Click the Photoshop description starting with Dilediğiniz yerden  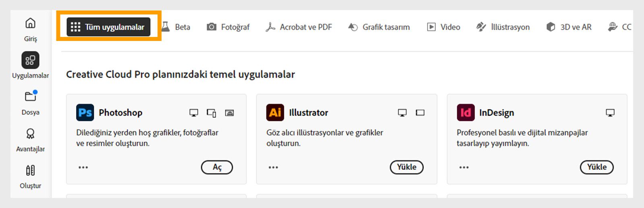[x=147, y=138]
